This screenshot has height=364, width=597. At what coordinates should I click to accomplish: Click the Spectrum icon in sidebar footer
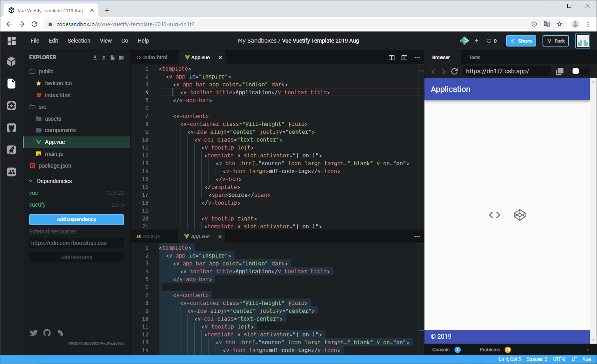(60, 333)
